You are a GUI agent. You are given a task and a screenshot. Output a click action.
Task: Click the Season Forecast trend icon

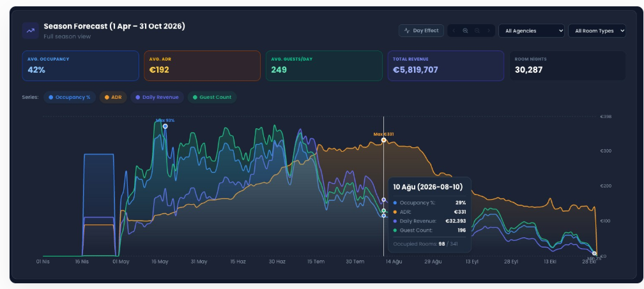pos(31,31)
